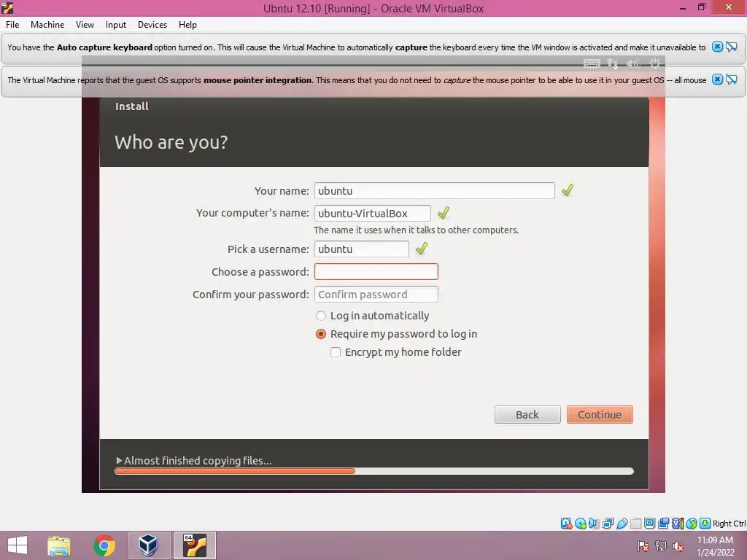Click the Choose a password field
The image size is (747, 560).
click(376, 271)
